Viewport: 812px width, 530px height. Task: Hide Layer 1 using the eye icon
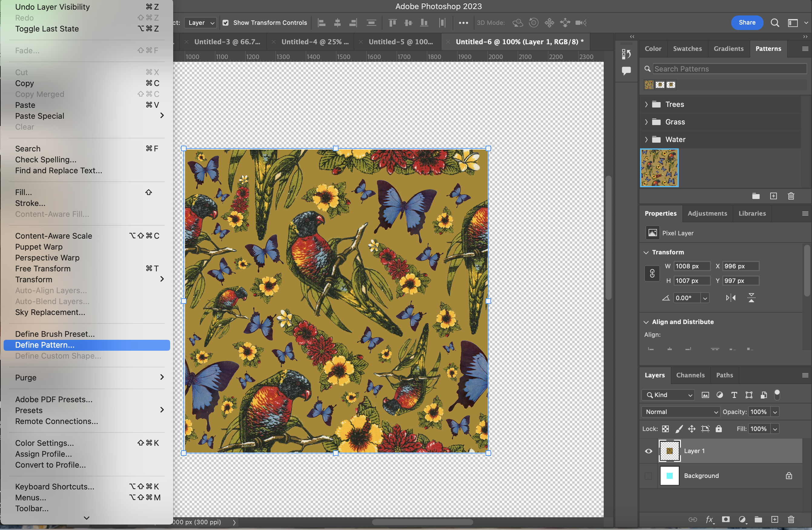649,451
